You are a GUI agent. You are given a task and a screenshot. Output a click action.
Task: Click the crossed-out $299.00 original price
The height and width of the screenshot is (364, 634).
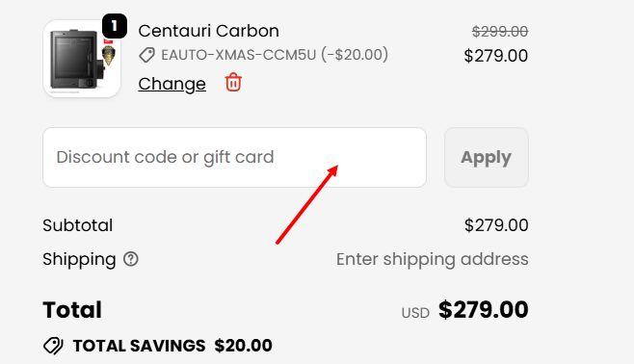[500, 31]
